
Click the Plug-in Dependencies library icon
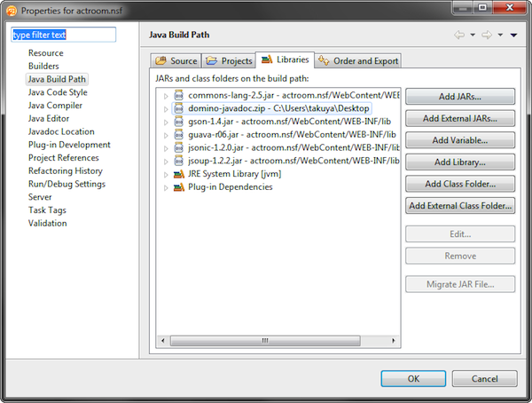pos(179,187)
